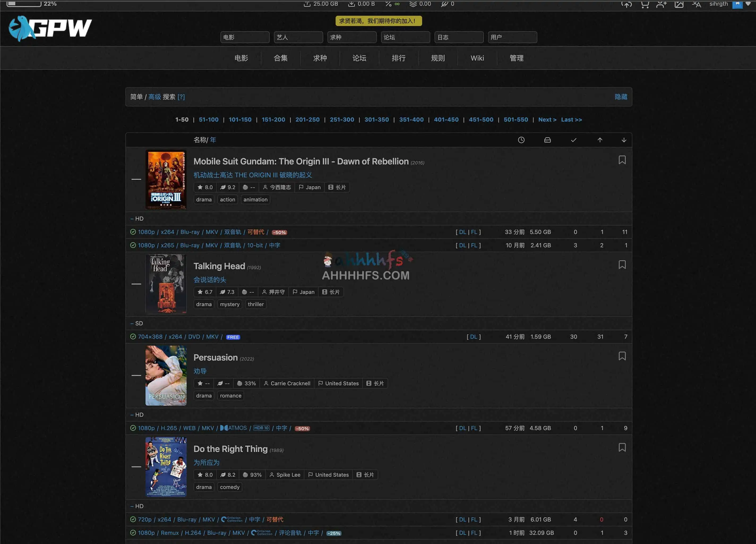This screenshot has height=544, width=756.
Task: Go to results page 51-100
Action: [208, 120]
